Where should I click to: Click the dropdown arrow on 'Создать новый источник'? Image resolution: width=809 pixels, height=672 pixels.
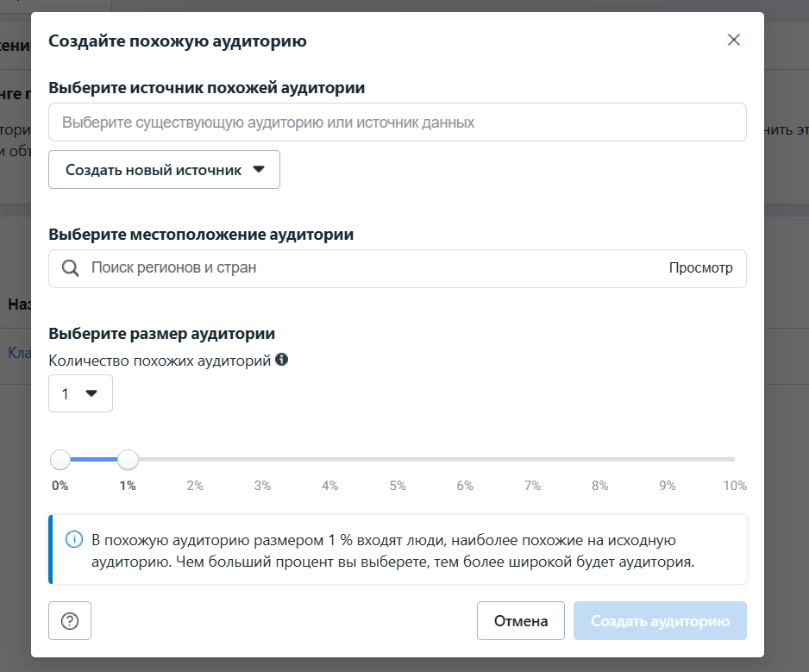(x=259, y=169)
